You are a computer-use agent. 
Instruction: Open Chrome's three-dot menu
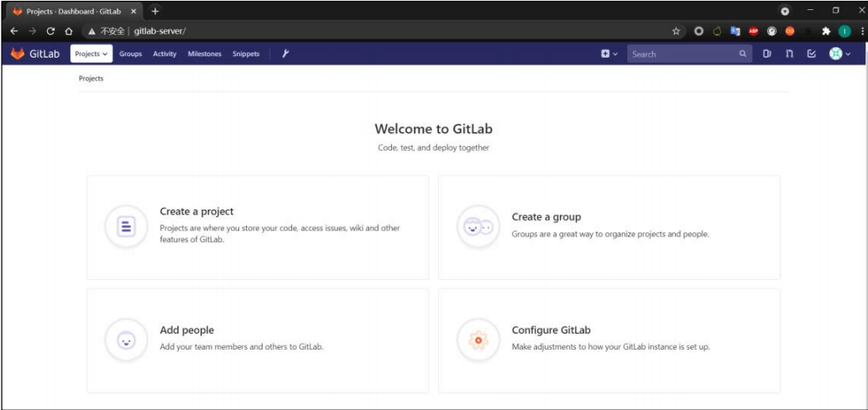point(862,32)
